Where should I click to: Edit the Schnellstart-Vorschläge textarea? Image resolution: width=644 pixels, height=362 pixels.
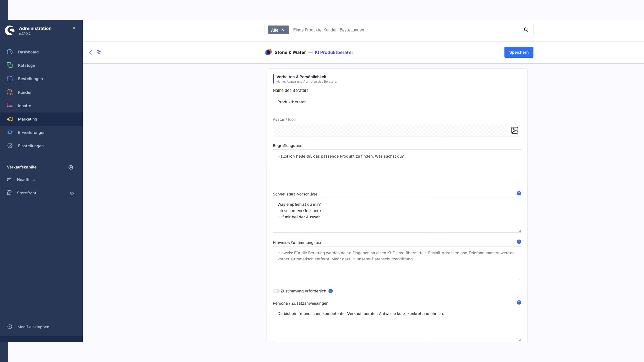[397, 215]
